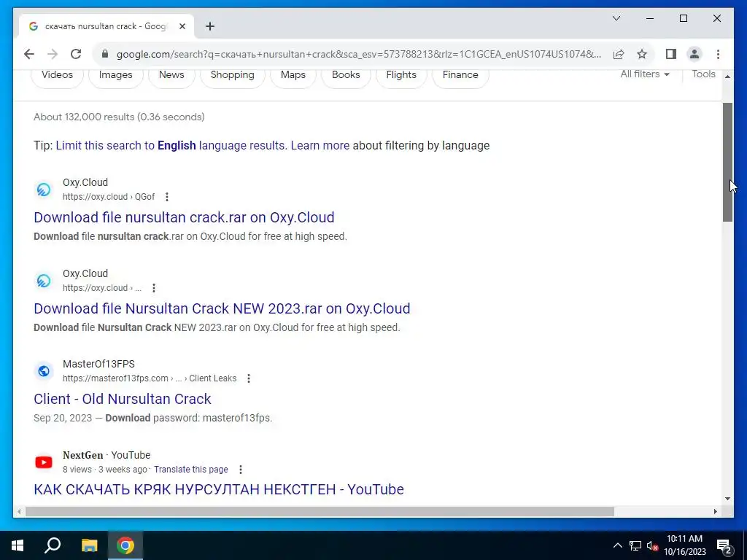The width and height of the screenshot is (747, 560).
Task: Click the first Oxy.Cloud favicon
Action: click(44, 190)
